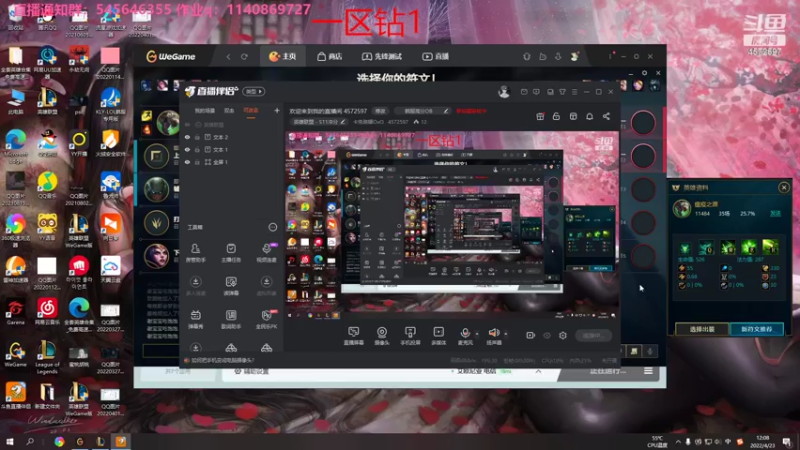
Task: Toggle visibility of 全屏 1 layer
Action: [187, 162]
